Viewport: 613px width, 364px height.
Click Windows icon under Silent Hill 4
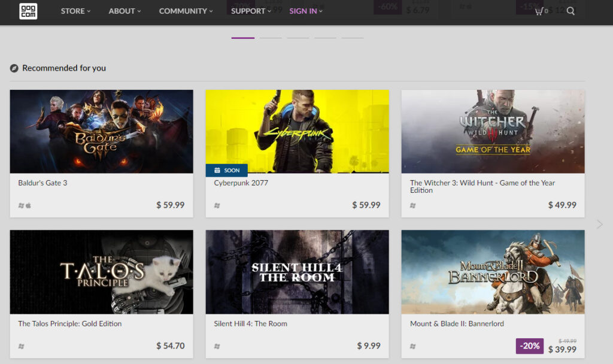point(217,346)
